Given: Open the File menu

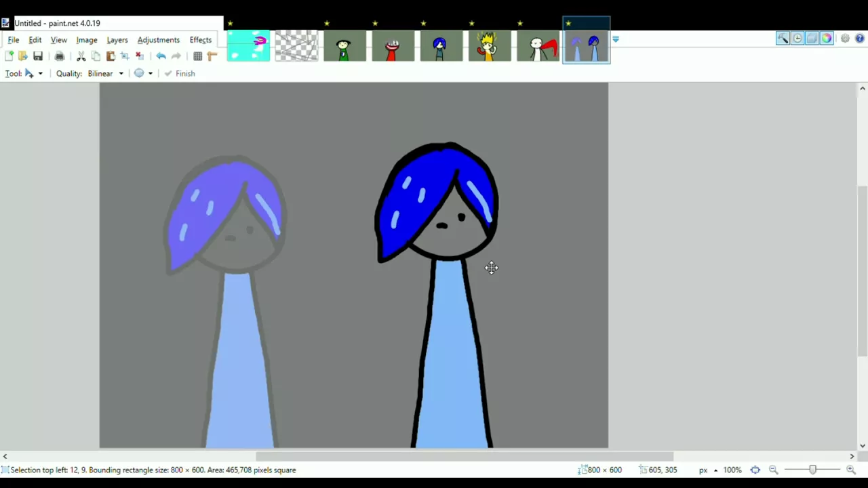Looking at the screenshot, I should 14,40.
